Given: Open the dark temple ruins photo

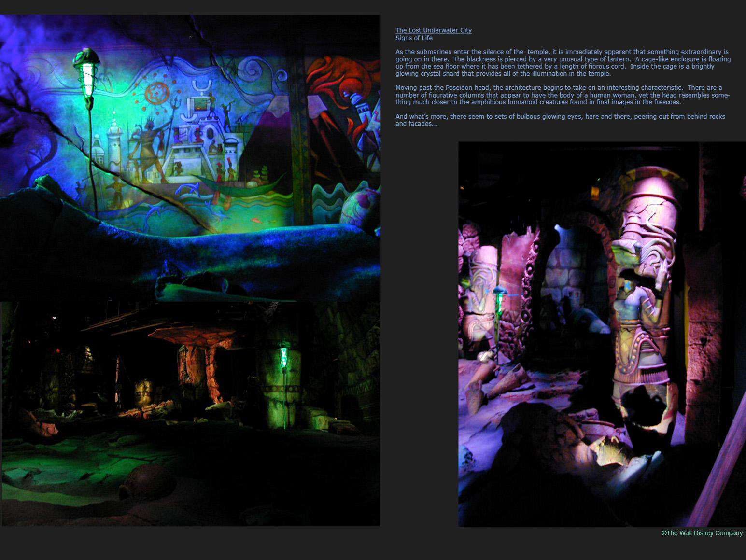Looking at the screenshot, I should [x=190, y=414].
